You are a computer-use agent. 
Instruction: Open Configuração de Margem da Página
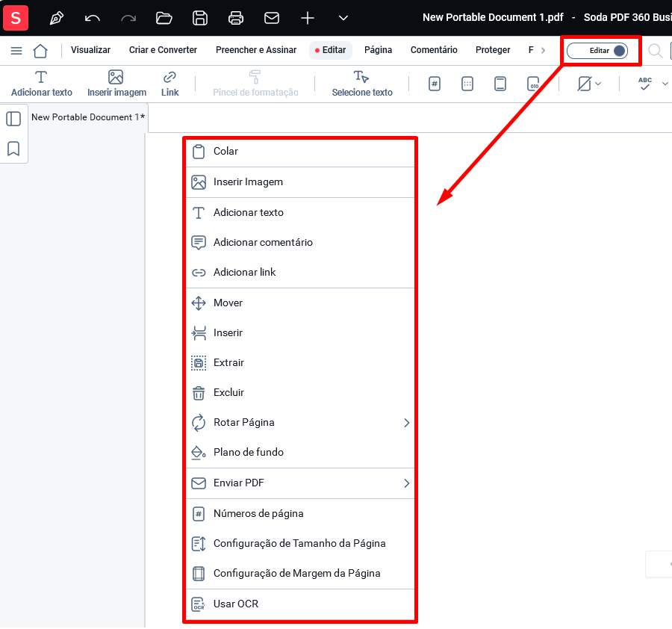pyautogui.click(x=300, y=574)
